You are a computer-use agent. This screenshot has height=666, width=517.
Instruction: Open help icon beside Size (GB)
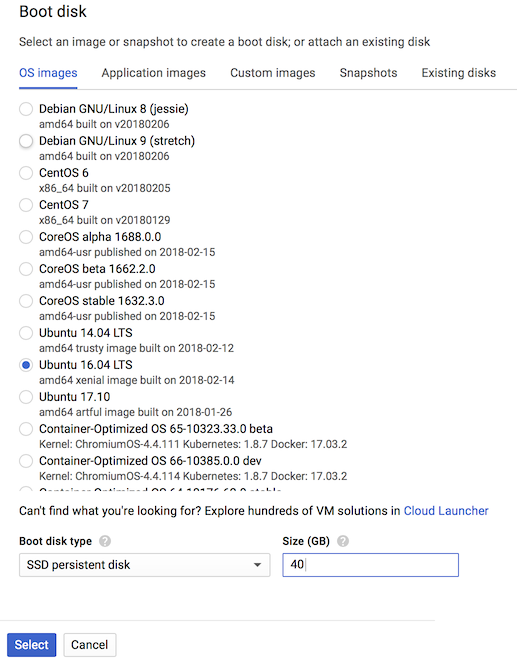pos(343,541)
